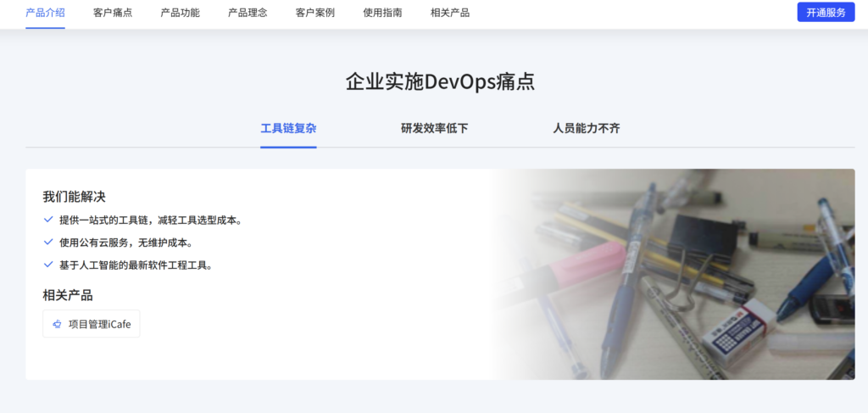Open the 项目管理iCafe product link

[x=92, y=324]
